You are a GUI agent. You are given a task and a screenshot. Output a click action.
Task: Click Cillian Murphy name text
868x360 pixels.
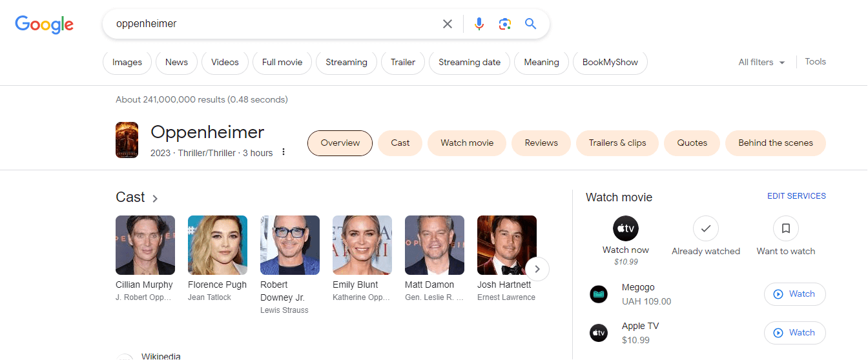point(144,285)
